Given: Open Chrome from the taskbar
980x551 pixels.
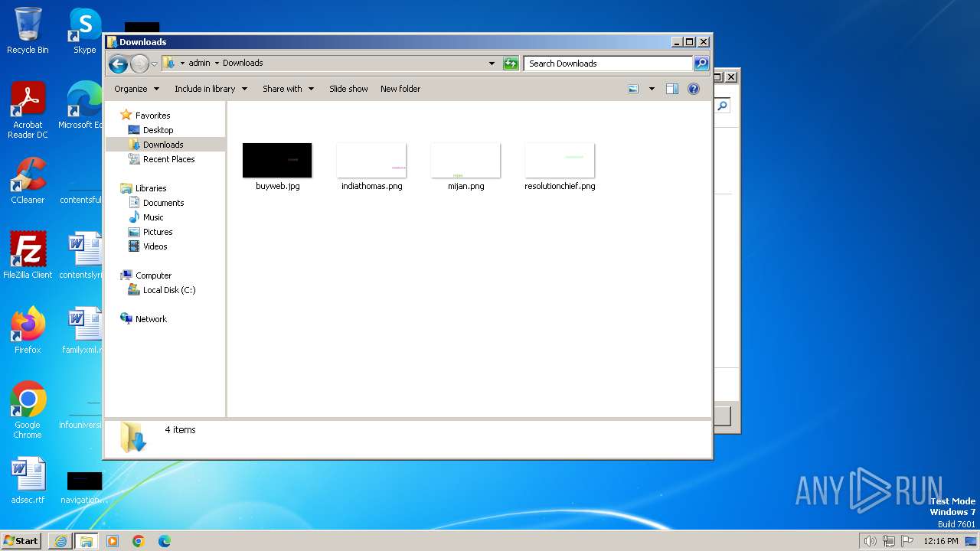Looking at the screenshot, I should coord(139,540).
